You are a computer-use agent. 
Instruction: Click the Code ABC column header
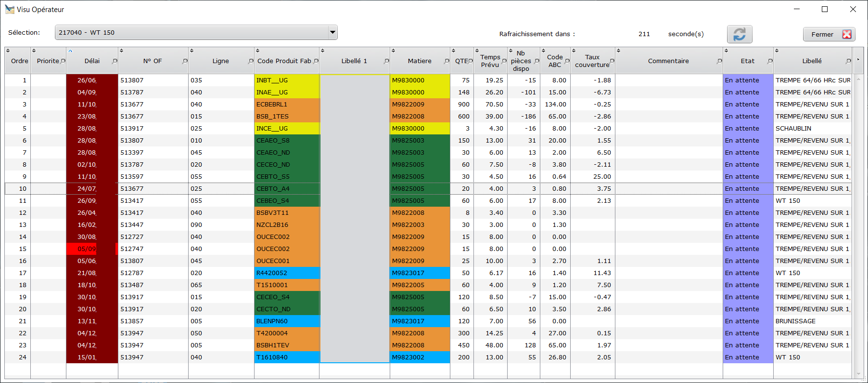[x=555, y=61]
